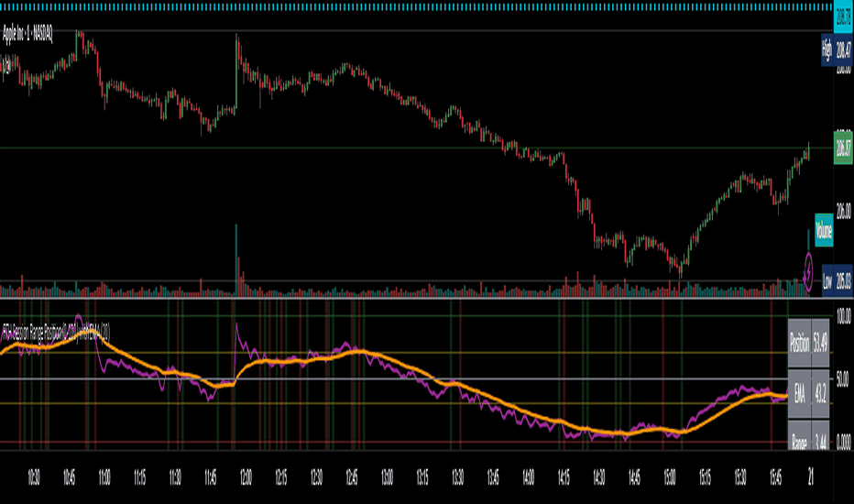
Task: Select the RTH Session Range Position indicator title
Action: pos(56,331)
